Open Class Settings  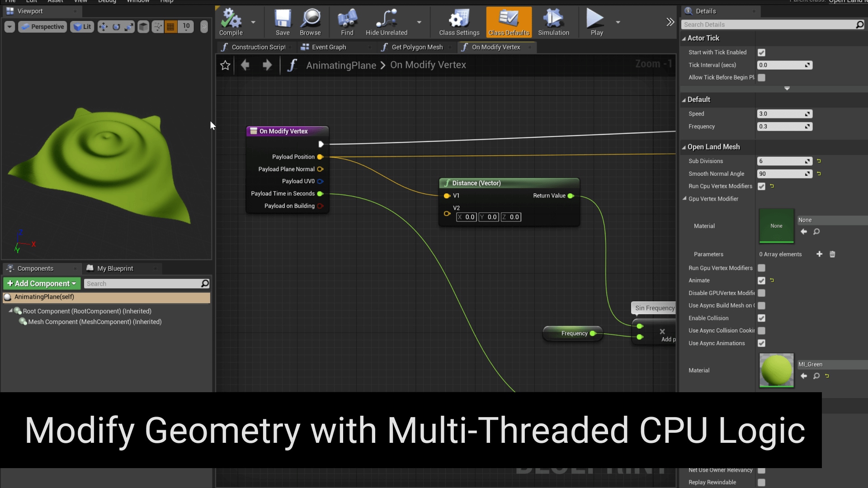tap(459, 22)
